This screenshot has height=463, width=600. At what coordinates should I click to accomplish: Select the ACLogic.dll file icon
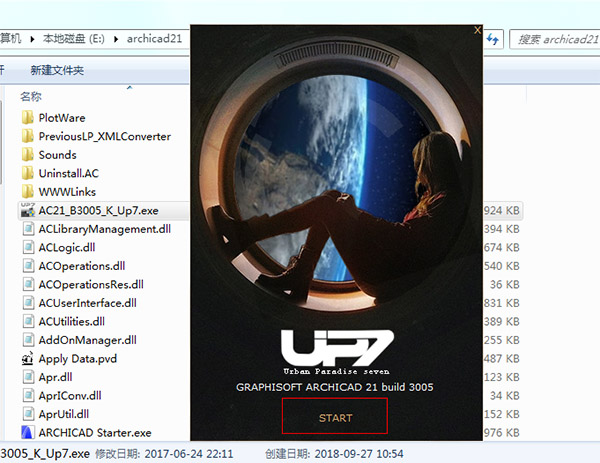click(28, 247)
